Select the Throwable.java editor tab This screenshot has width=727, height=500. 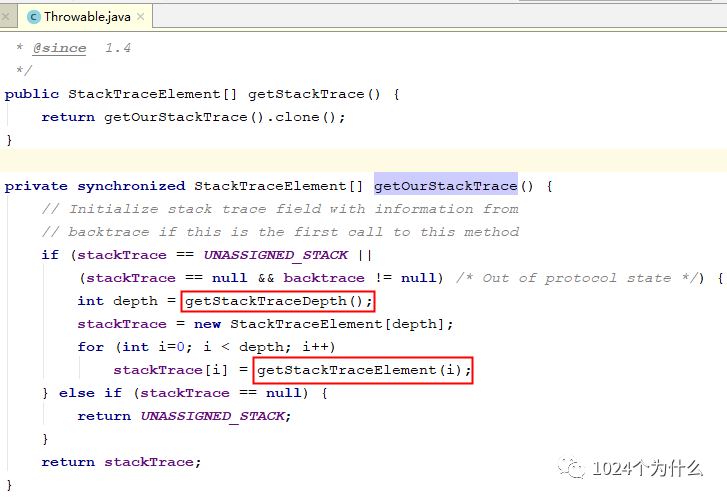[86, 17]
